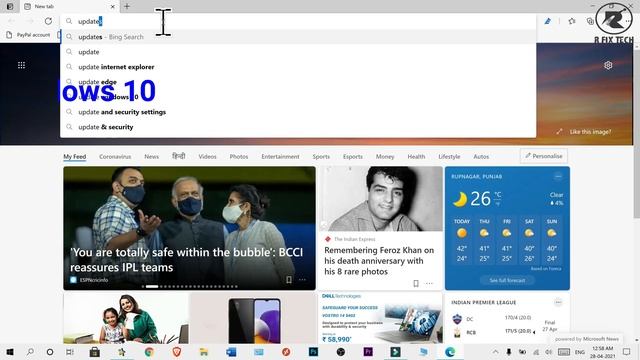Image resolution: width=640 pixels, height=360 pixels.
Task: Open the My Feed tab
Action: point(75,156)
